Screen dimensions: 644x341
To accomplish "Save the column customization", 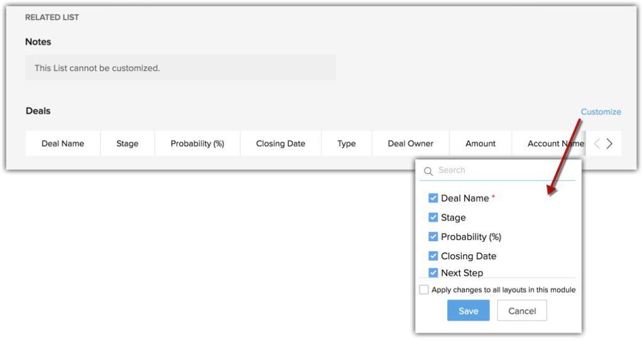I will [468, 311].
